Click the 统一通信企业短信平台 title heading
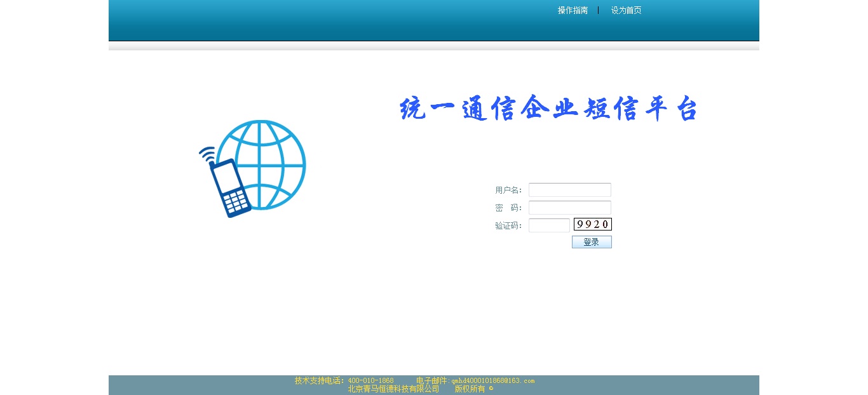This screenshot has height=395, width=868. [548, 109]
